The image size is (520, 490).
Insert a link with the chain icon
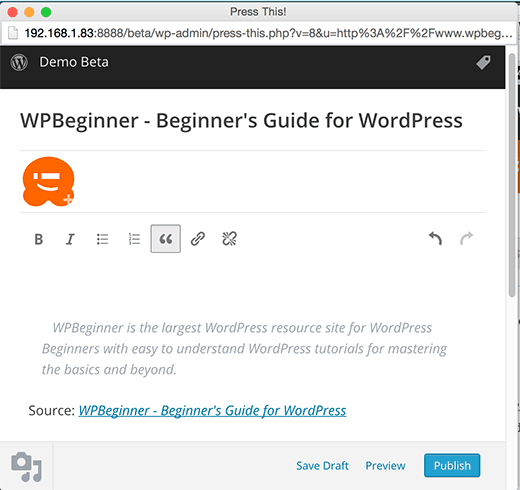tap(198, 239)
